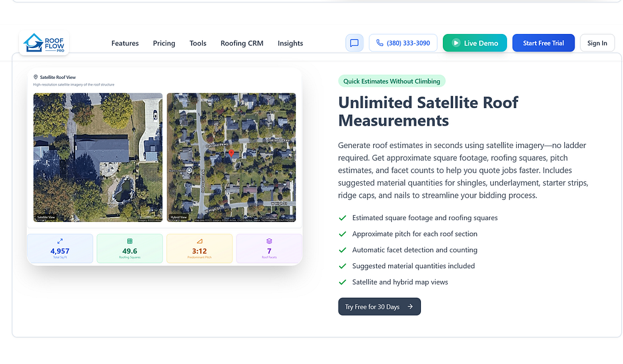Open the close-up satellite view image

tap(98, 157)
